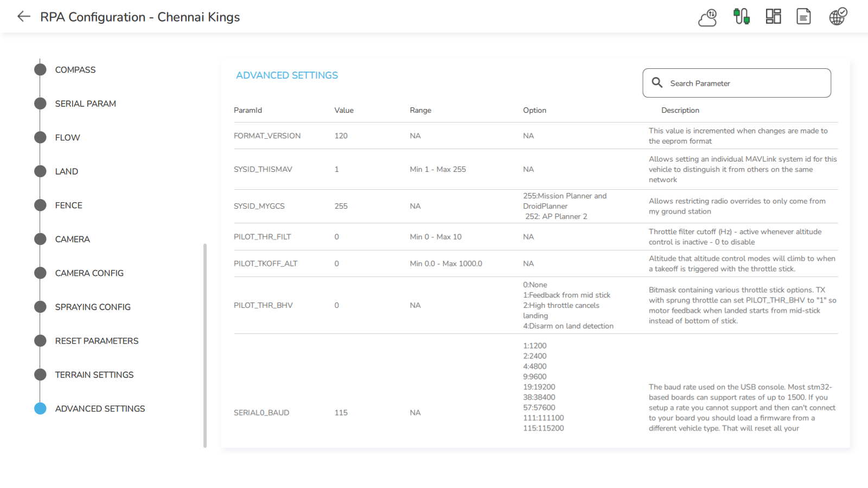Select the LAND step
The image size is (868, 488).
[66, 171]
